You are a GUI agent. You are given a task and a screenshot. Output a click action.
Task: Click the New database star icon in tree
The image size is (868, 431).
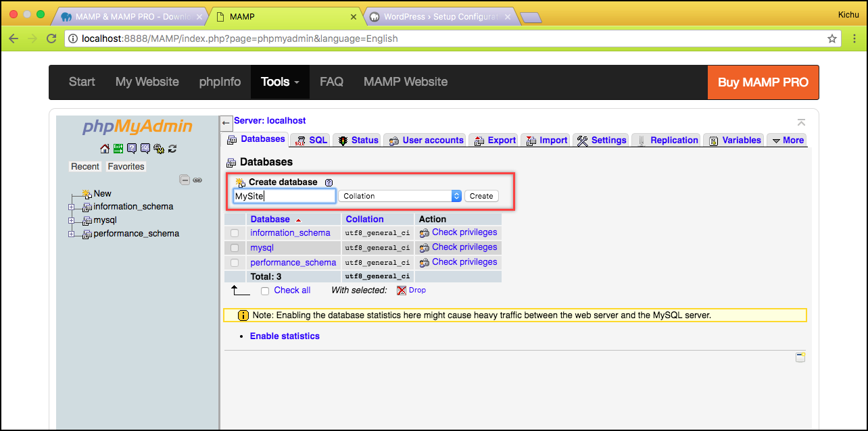[x=87, y=194]
